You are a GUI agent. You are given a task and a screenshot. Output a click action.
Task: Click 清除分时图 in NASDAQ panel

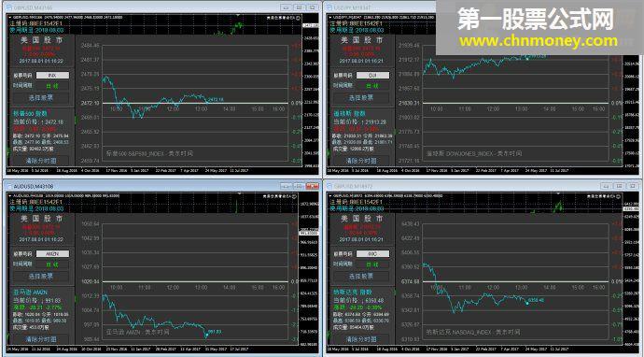click(361, 339)
